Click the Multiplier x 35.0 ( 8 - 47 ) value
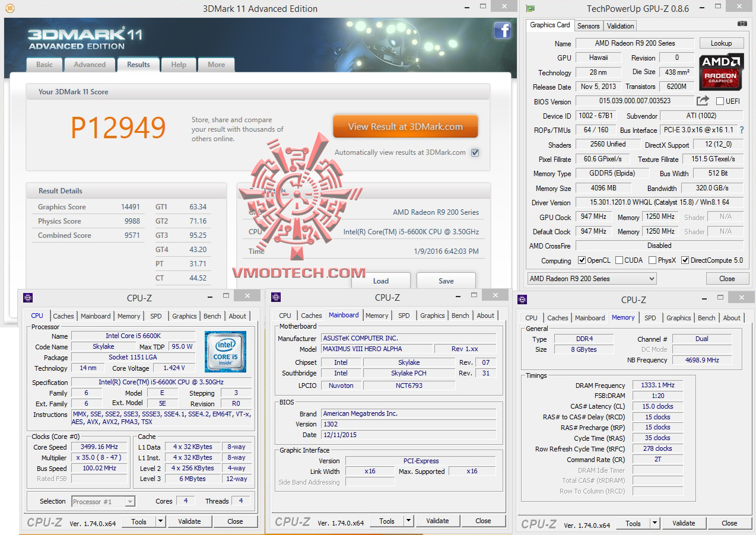Image resolution: width=756 pixels, height=535 pixels. tap(100, 457)
